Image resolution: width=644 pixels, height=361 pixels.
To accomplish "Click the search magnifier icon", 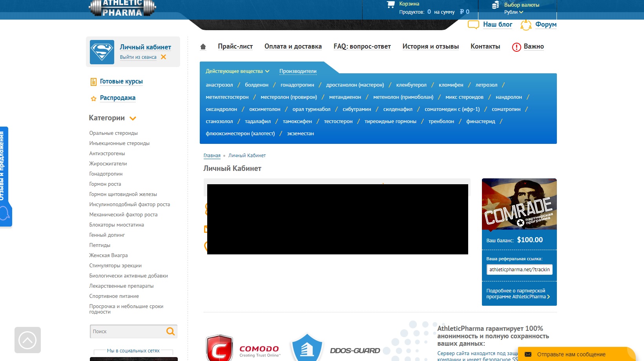I will tap(170, 331).
